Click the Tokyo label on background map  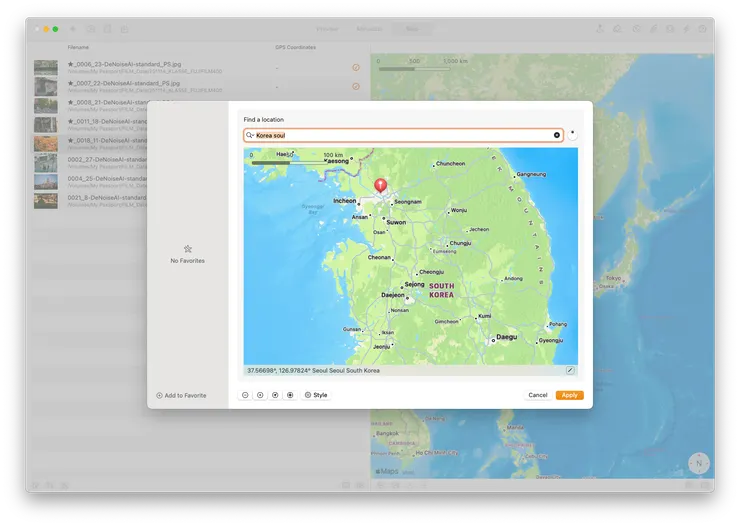[614, 278]
